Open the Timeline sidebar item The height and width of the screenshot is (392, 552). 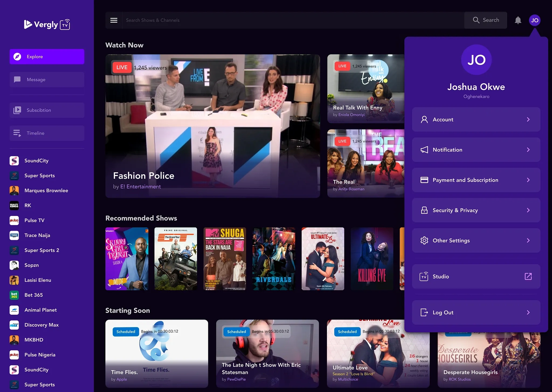(47, 133)
